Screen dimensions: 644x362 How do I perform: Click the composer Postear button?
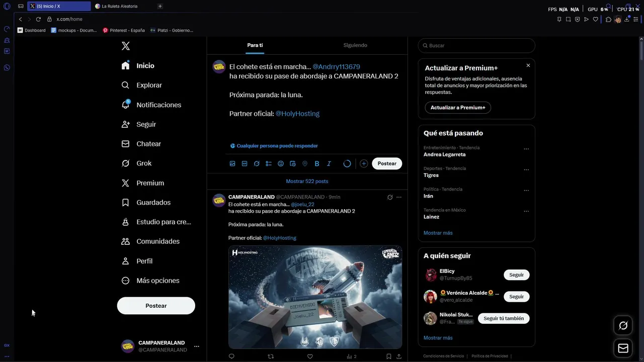(x=387, y=163)
